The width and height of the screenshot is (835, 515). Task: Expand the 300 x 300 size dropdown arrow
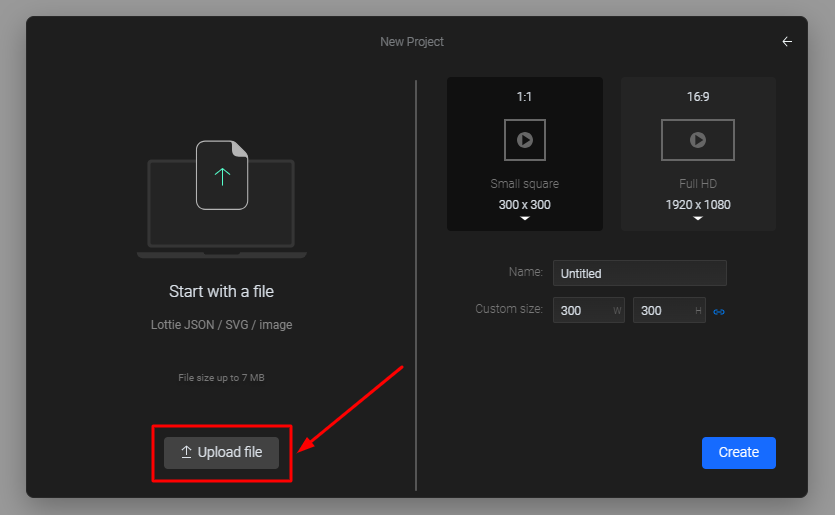pos(525,218)
